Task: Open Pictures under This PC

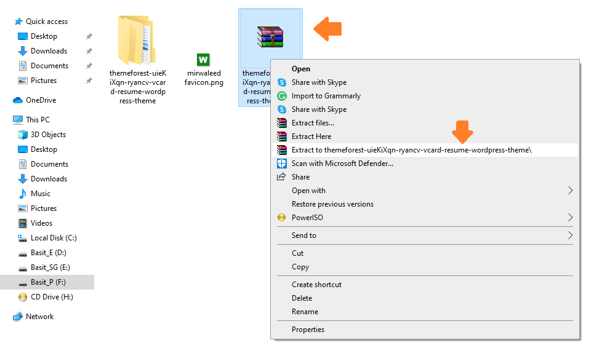Action: click(x=47, y=208)
